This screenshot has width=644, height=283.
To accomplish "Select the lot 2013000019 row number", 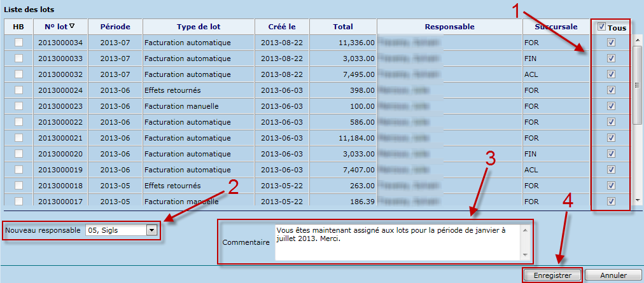I will click(60, 170).
